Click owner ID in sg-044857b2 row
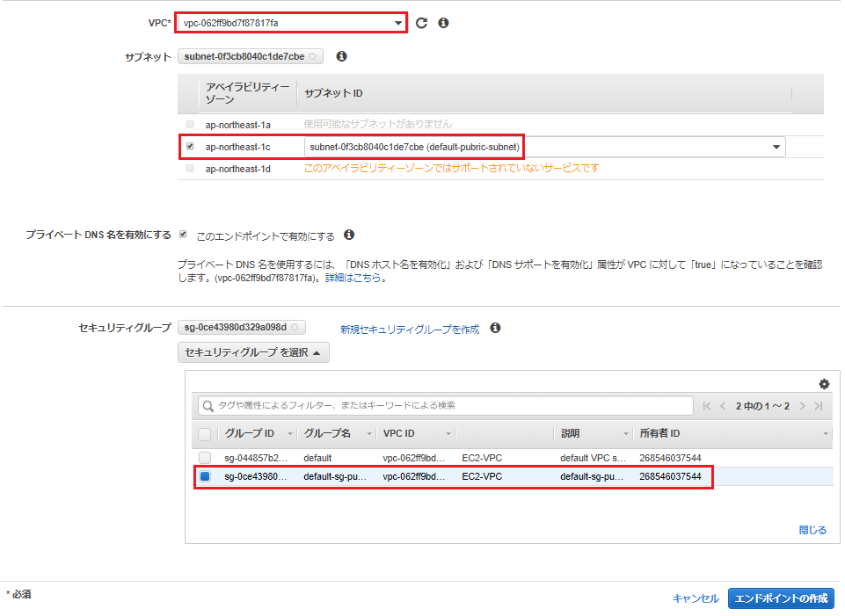845x616 pixels. pyautogui.click(x=670, y=458)
